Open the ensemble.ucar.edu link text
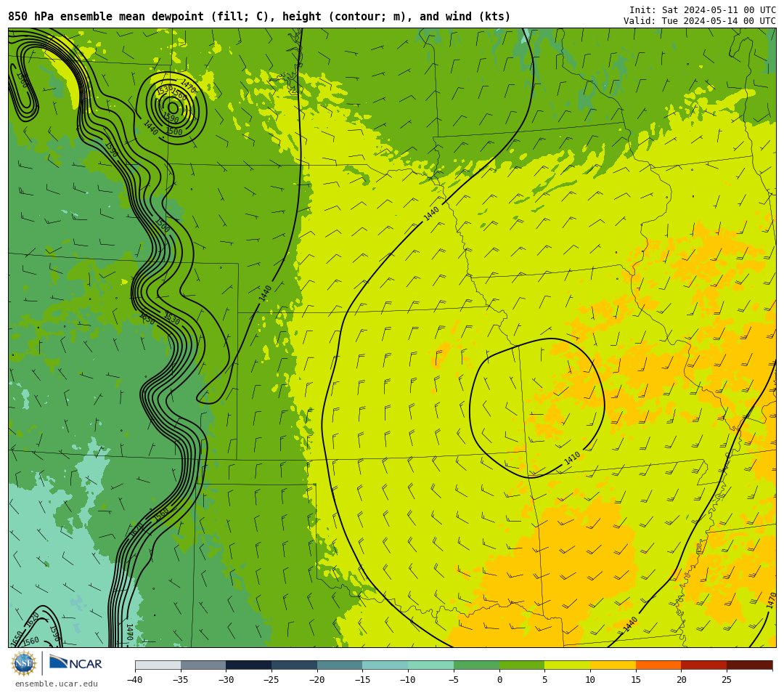 tap(57, 684)
